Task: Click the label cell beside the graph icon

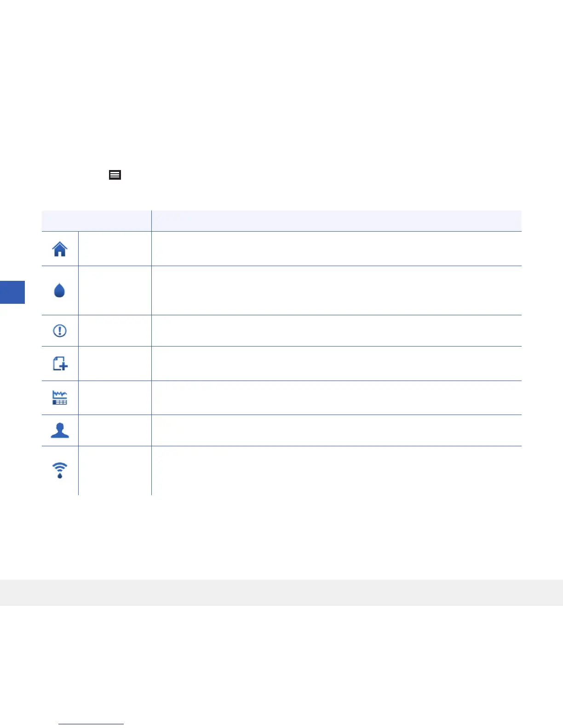Action: tap(115, 398)
